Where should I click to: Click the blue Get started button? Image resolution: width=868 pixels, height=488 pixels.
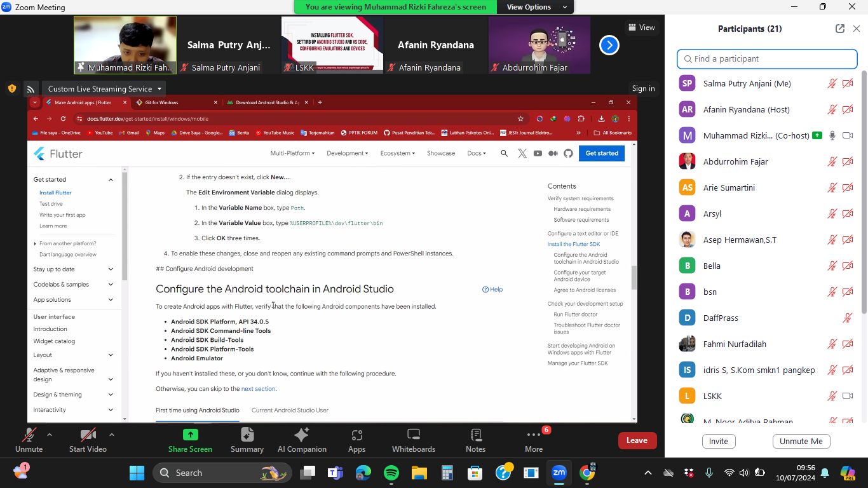(602, 153)
